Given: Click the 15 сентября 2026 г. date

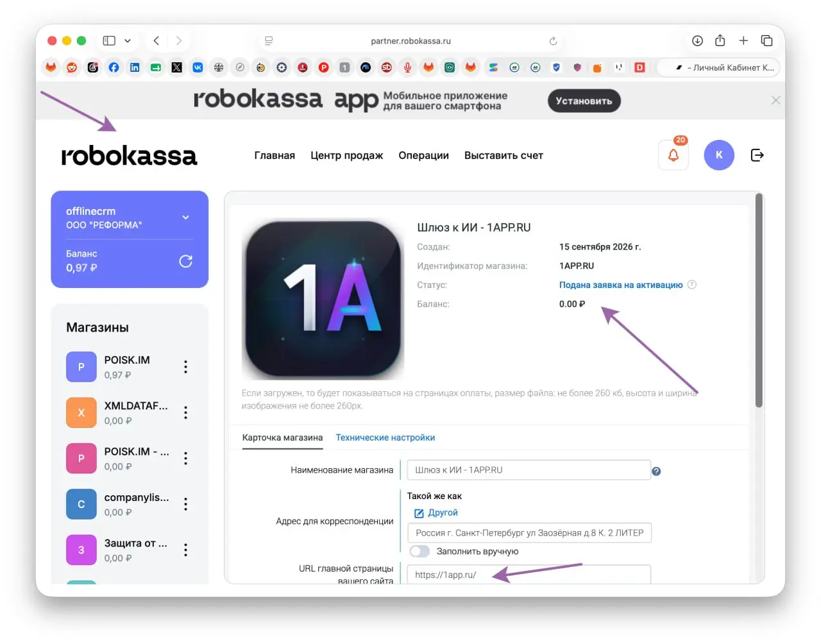Looking at the screenshot, I should coord(600,246).
